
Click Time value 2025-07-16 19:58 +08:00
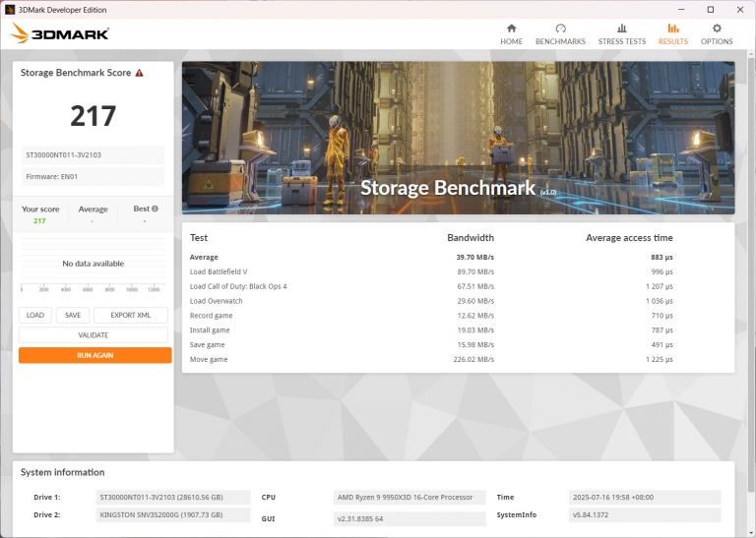tap(645, 497)
